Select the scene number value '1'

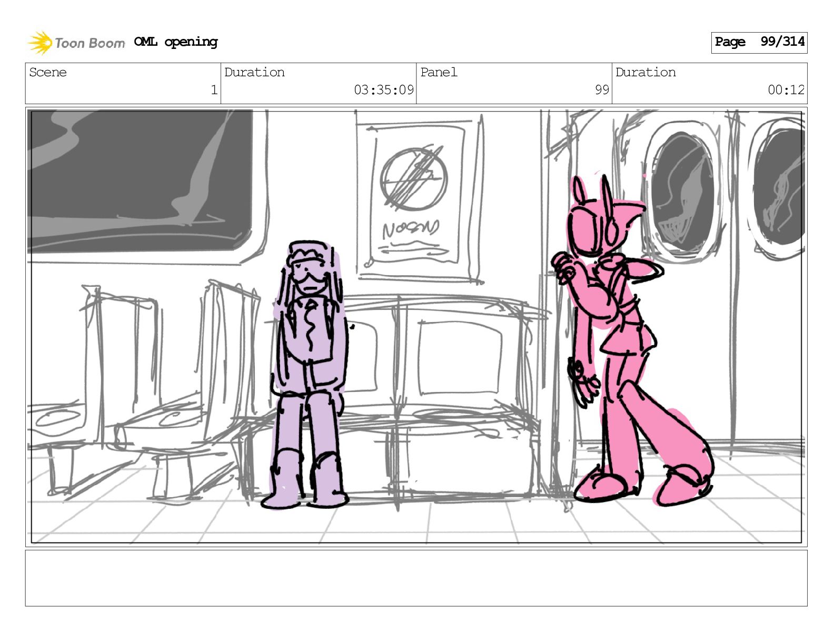point(214,90)
